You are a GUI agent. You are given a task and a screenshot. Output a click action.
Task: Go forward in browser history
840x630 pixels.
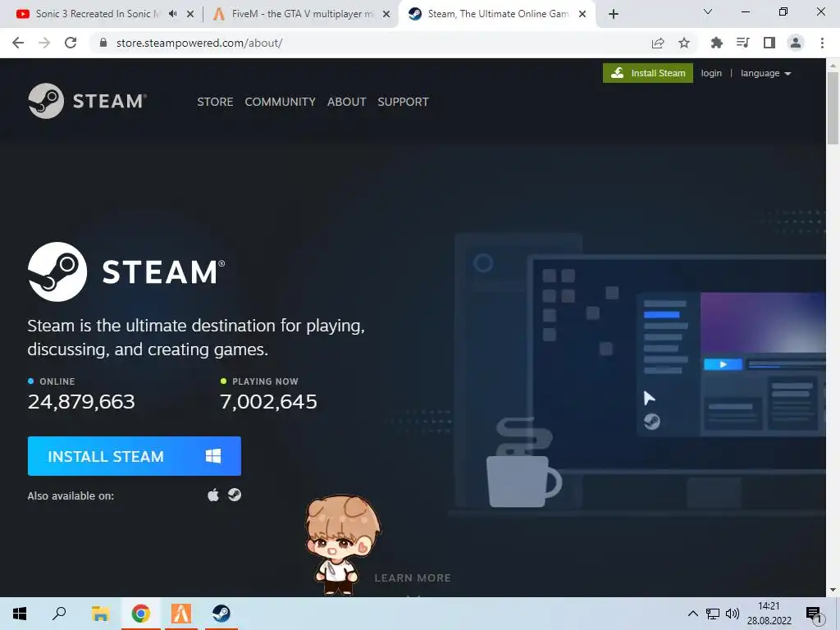coord(44,43)
